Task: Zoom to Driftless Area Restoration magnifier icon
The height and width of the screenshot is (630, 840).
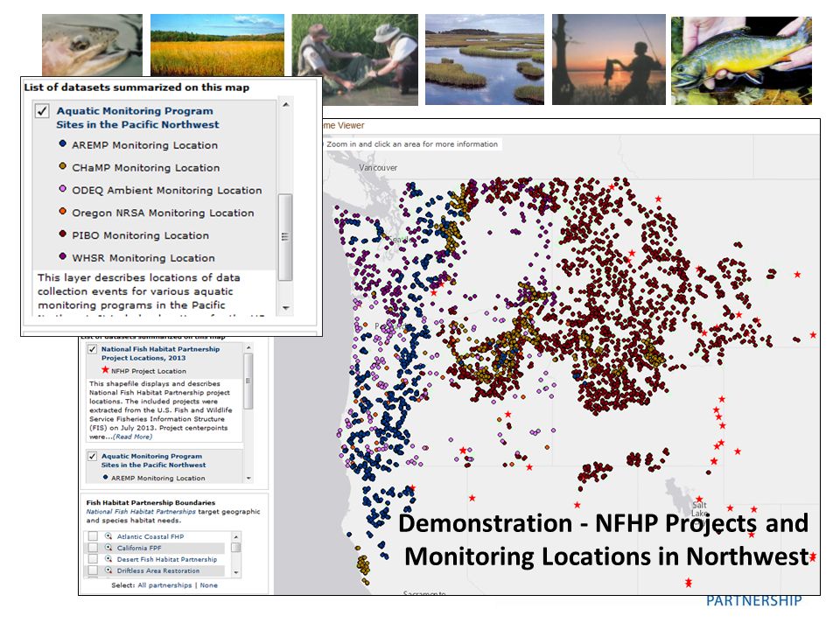Action: [108, 570]
